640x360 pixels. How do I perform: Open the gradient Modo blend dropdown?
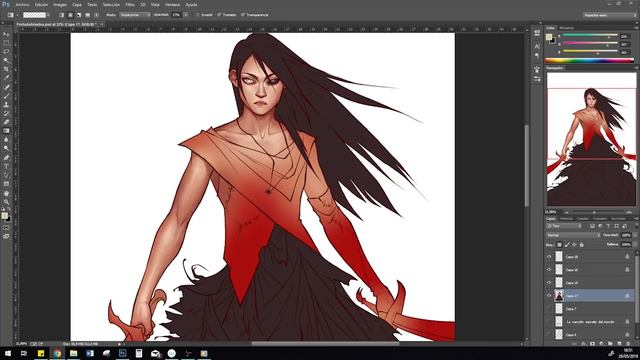point(134,15)
